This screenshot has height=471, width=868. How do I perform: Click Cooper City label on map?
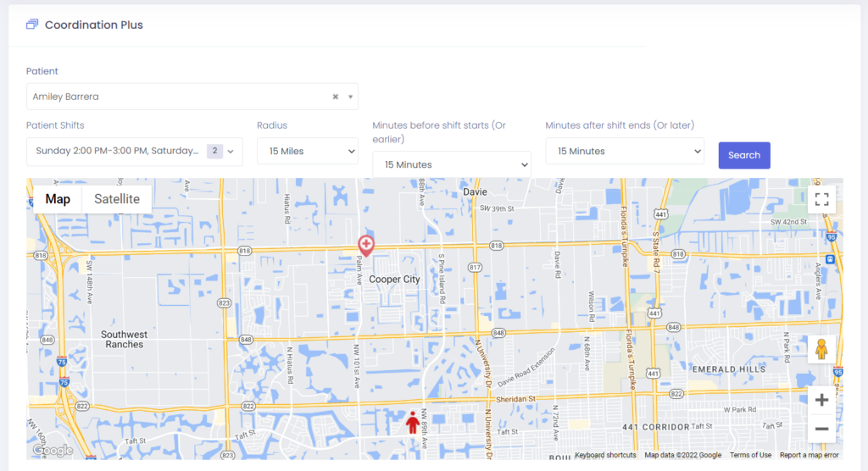[x=394, y=280]
